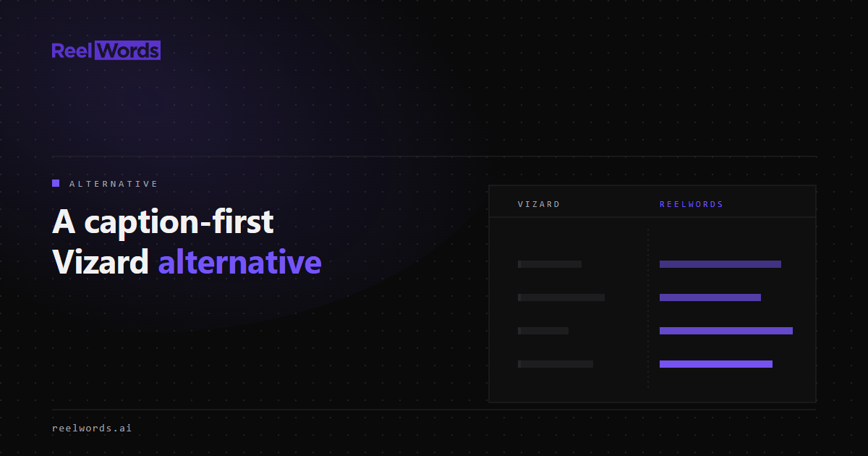
Task: Click the second purple ReelWords bar
Action: point(710,297)
